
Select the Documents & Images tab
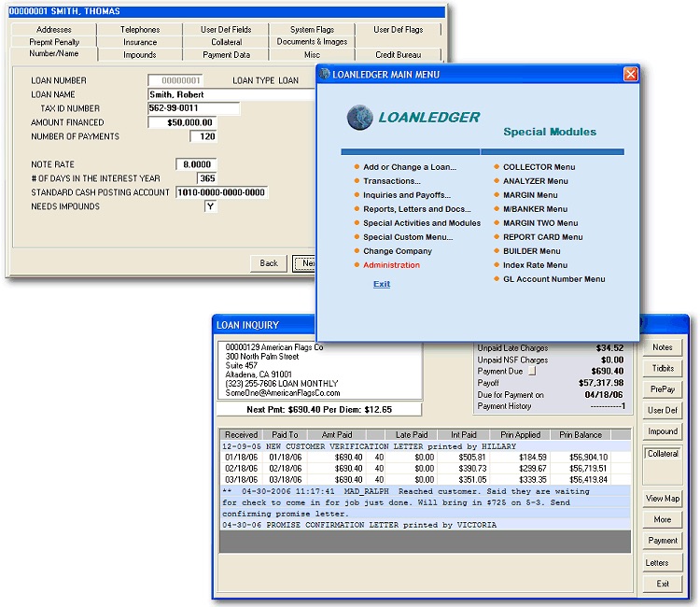coord(312,42)
